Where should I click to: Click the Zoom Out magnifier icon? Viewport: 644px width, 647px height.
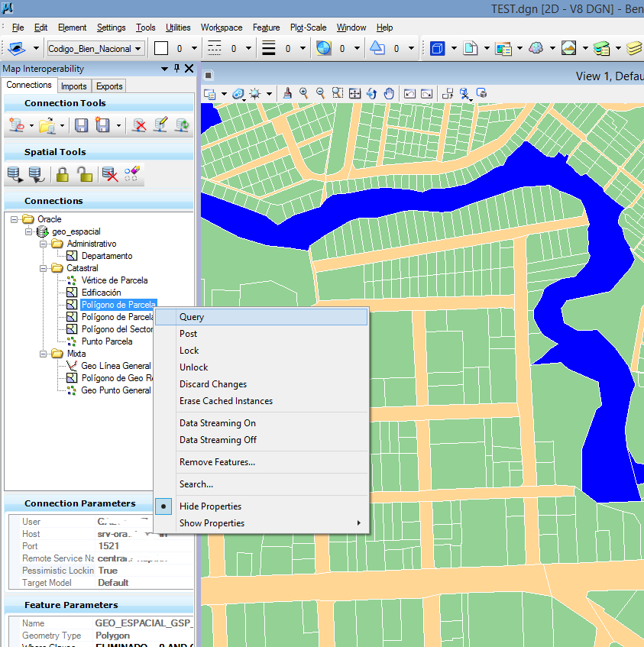coord(321,93)
